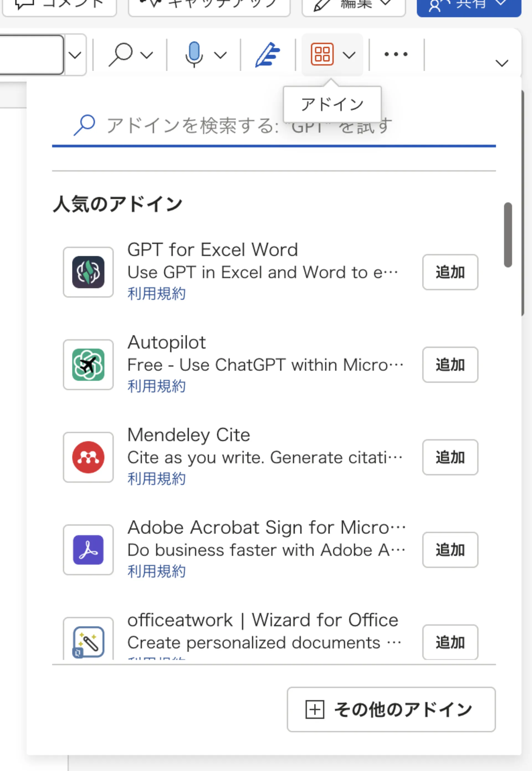Open the Editor pen icon
532x771 pixels.
268,54
